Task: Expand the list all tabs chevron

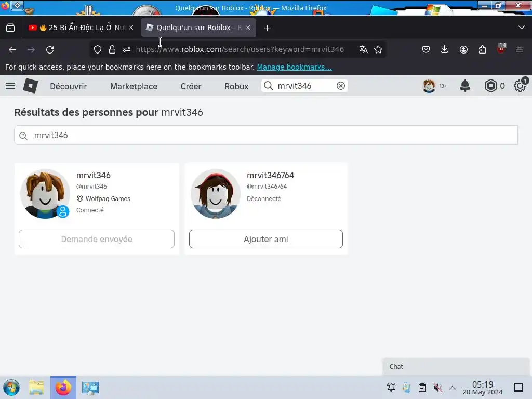Action: (522, 28)
